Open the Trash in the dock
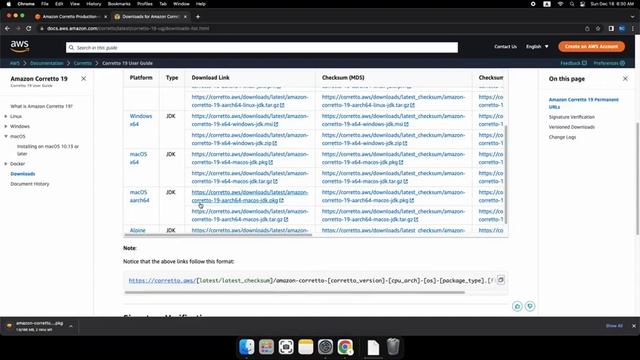Image resolution: width=640 pixels, height=360 pixels. 393,347
